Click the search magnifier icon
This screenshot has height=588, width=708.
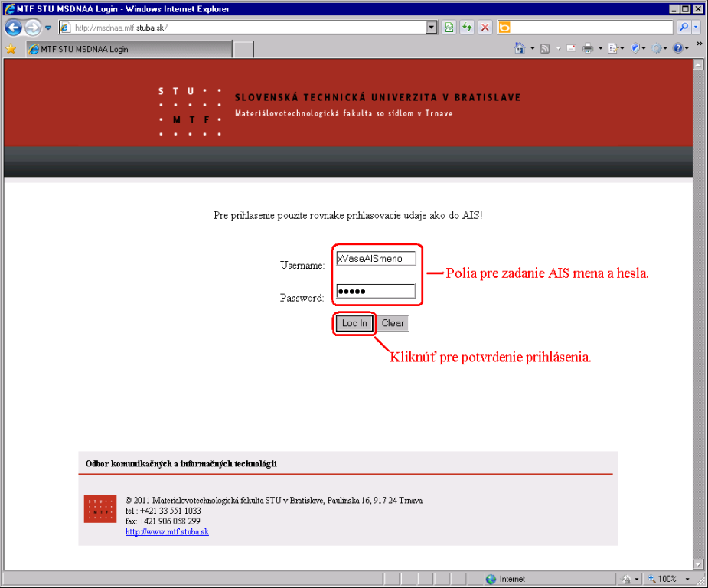(x=684, y=28)
